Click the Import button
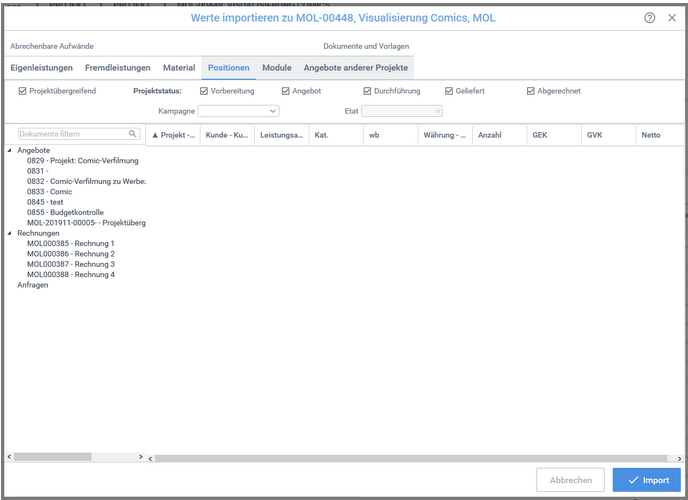The image size is (688, 500). tap(646, 480)
